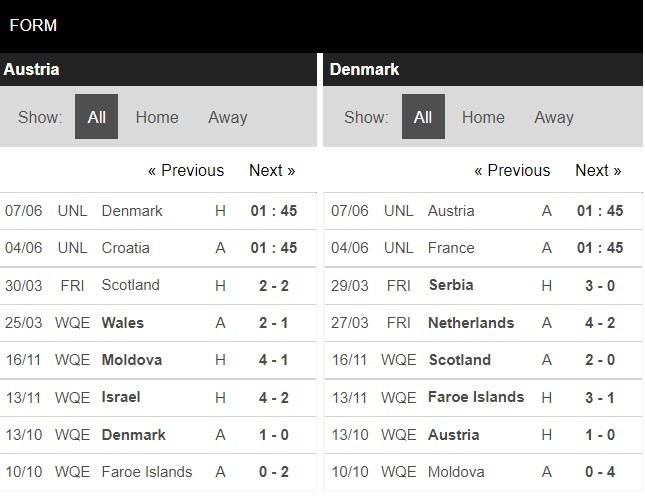Go to Previous results for Austria
This screenshot has height=497, width=645.
[x=186, y=170]
